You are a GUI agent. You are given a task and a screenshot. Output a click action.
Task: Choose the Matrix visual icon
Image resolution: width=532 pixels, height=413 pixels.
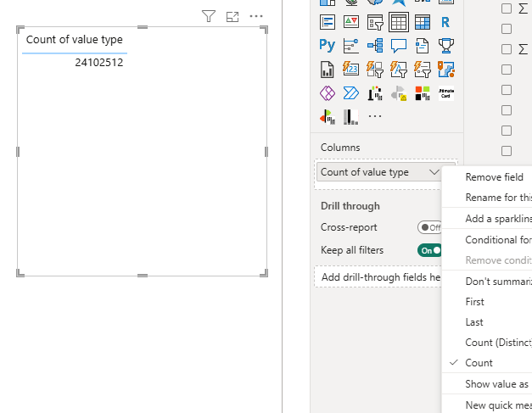tap(422, 22)
